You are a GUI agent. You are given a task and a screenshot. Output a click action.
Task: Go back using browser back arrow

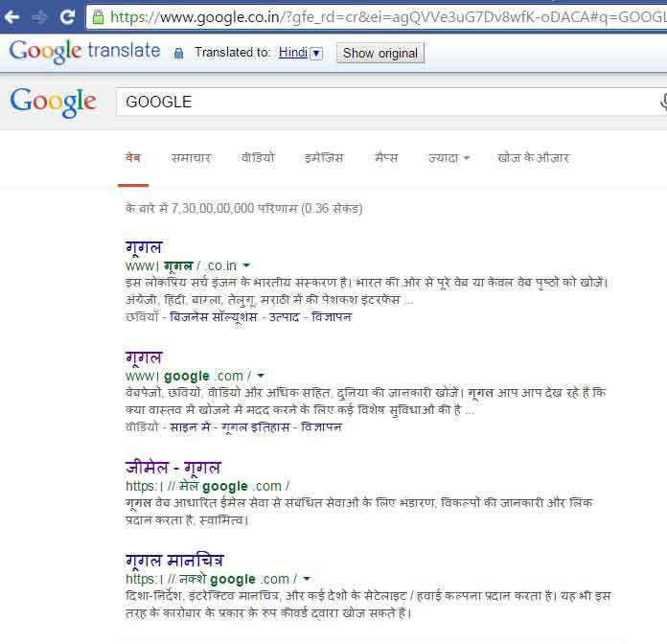click(11, 17)
